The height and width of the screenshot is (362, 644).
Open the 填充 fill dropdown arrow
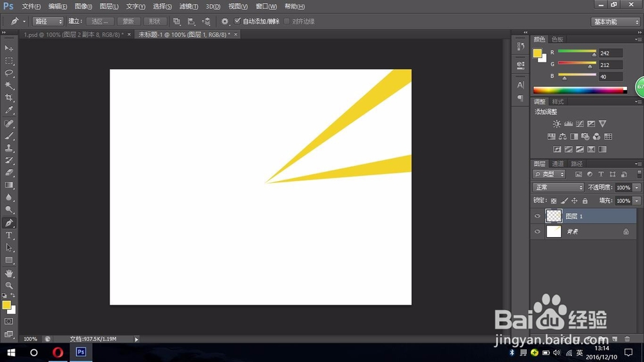(637, 201)
